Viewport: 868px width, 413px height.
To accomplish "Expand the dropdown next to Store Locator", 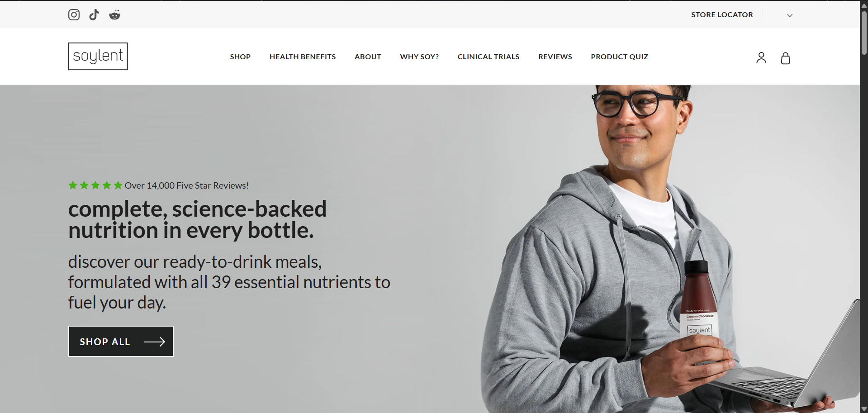I will [x=790, y=15].
